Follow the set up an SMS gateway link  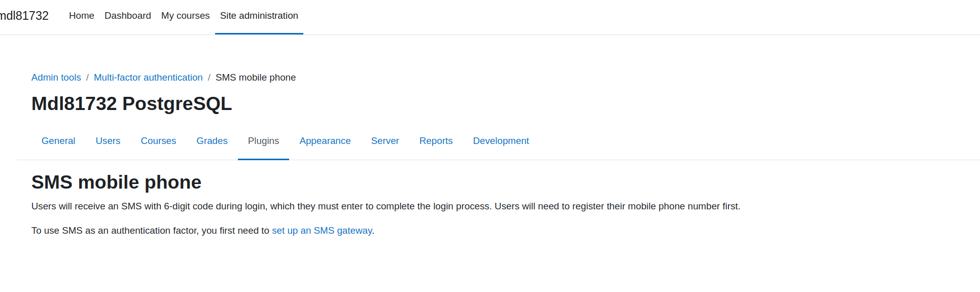coord(322,231)
